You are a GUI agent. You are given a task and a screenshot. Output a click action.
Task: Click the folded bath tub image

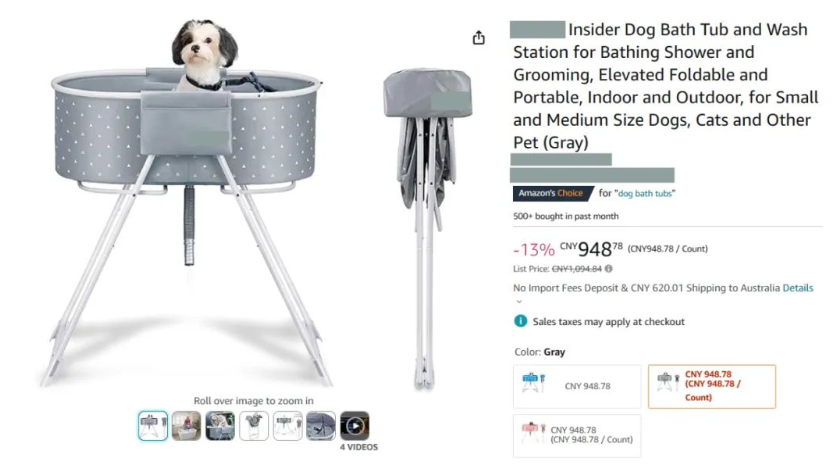[426, 220]
